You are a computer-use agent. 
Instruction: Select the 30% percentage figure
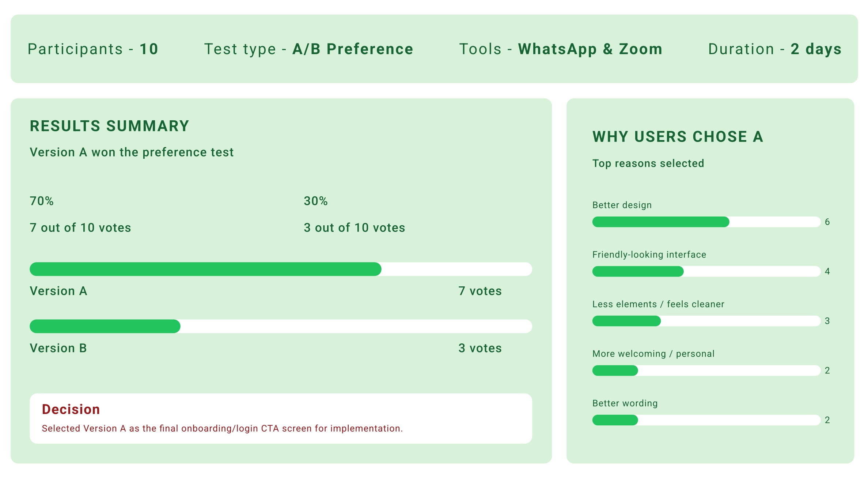(316, 201)
